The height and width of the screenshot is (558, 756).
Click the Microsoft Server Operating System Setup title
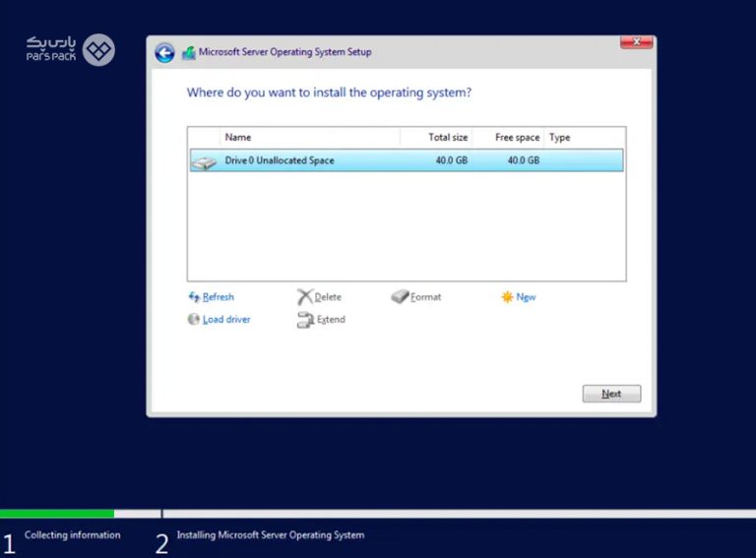pos(284,52)
